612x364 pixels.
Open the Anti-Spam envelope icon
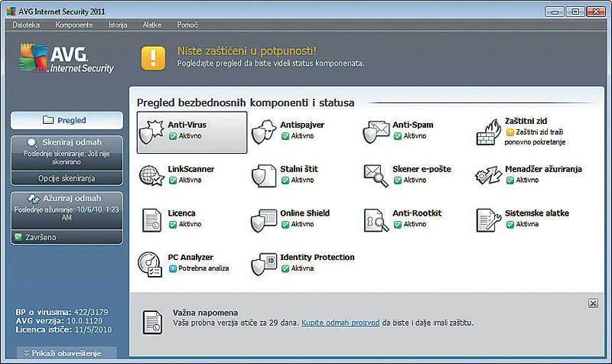pos(376,132)
